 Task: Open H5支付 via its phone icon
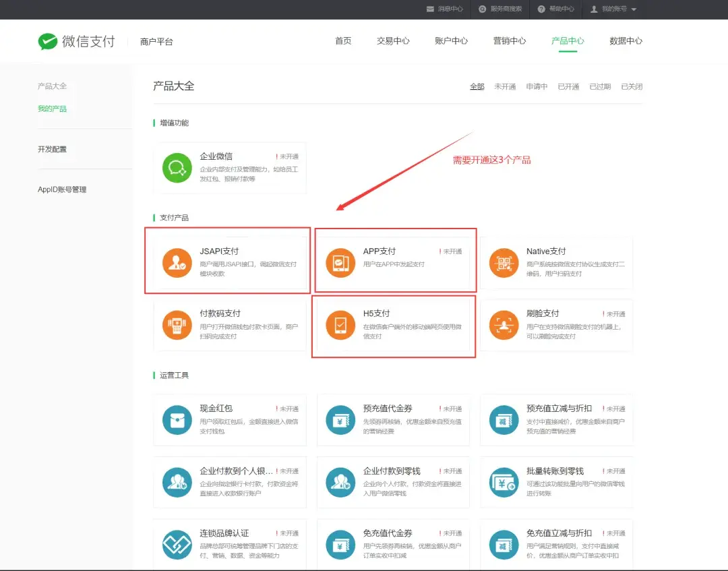[340, 326]
